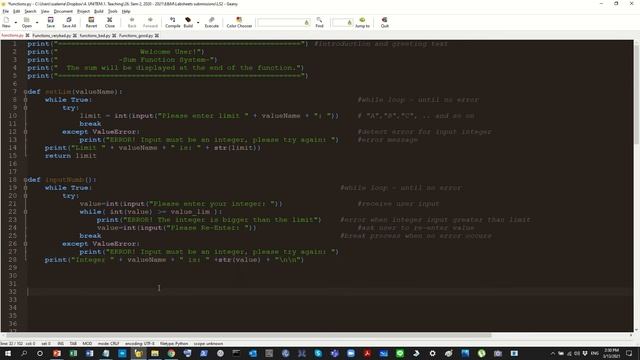Close the Functions_verybad.py tab

pyautogui.click(x=75, y=36)
